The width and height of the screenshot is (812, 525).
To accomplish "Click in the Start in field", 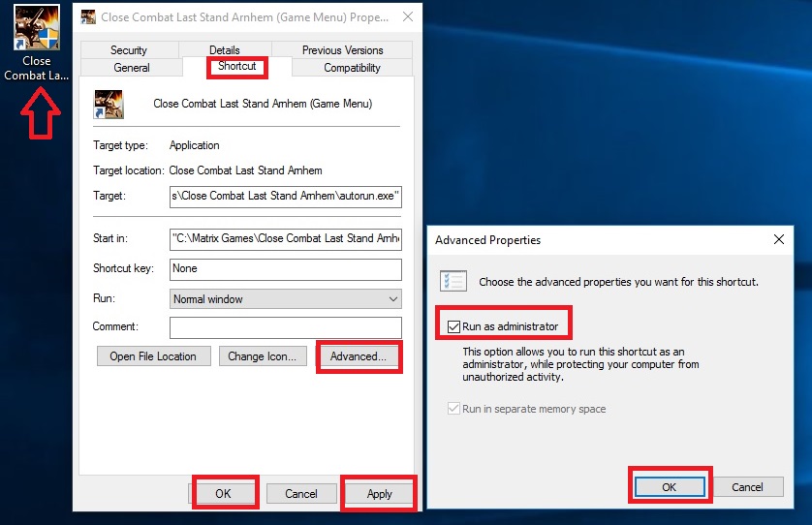I will point(285,239).
